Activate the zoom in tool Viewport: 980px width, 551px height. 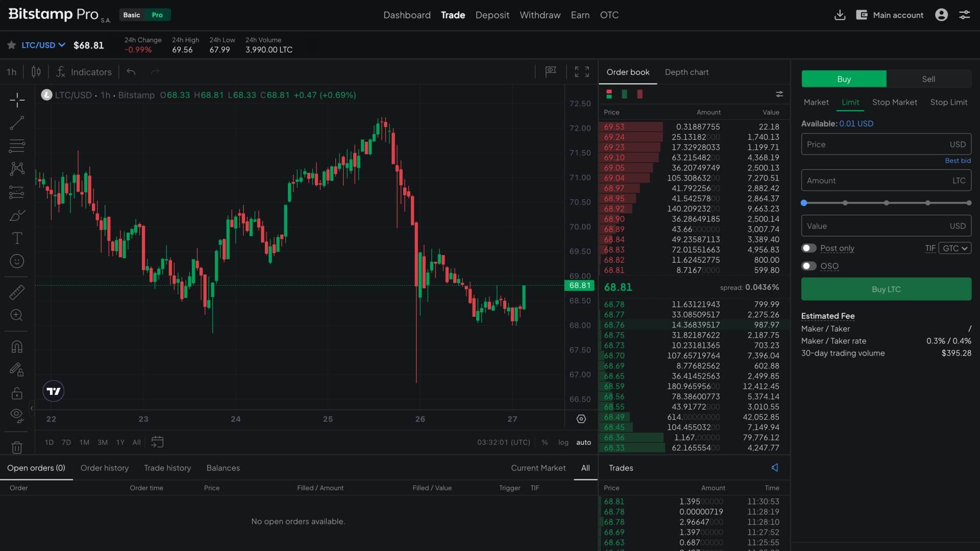17,315
